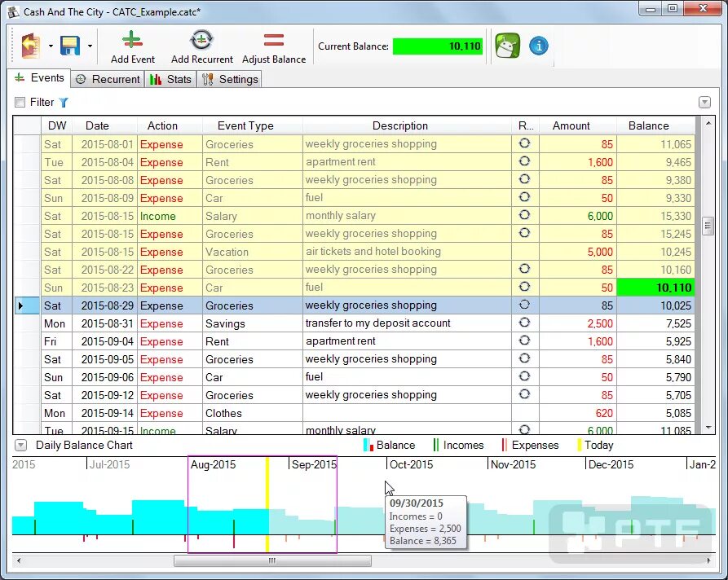Screen dimensions: 728x580
Task: Click scroll-up arrow of events table
Action: (708, 123)
